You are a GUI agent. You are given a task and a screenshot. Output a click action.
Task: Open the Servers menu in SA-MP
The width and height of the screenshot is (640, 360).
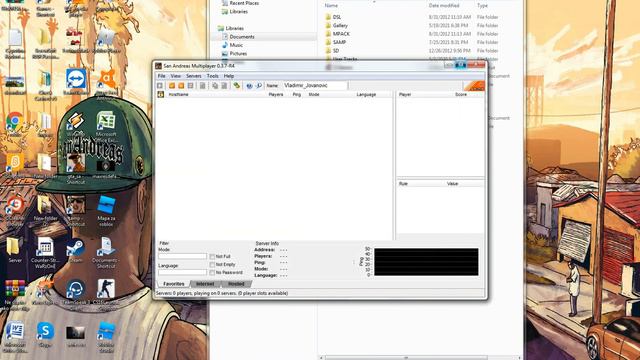tap(194, 76)
